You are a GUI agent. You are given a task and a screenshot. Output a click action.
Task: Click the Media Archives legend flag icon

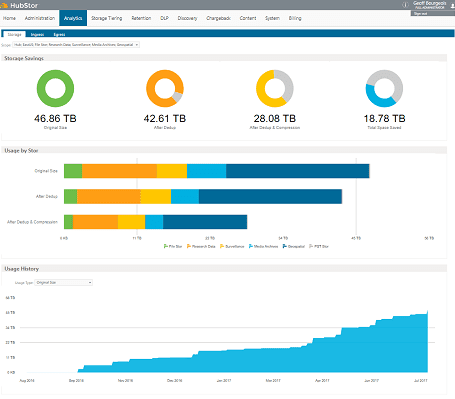(251, 246)
